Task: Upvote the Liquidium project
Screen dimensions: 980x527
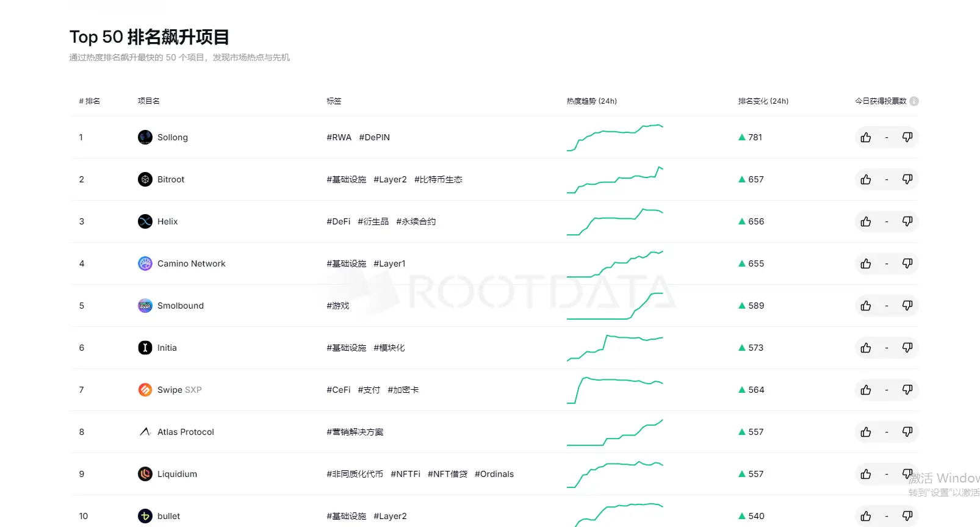Action: (866, 474)
